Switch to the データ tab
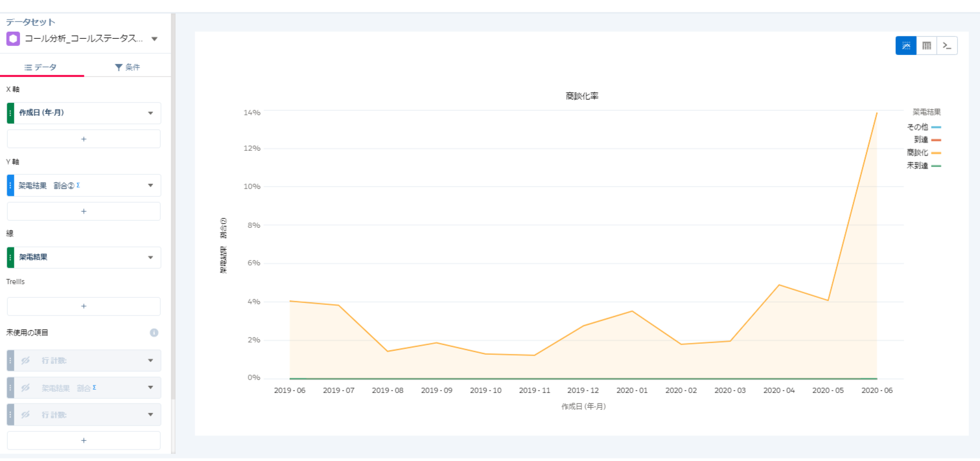 (x=41, y=67)
